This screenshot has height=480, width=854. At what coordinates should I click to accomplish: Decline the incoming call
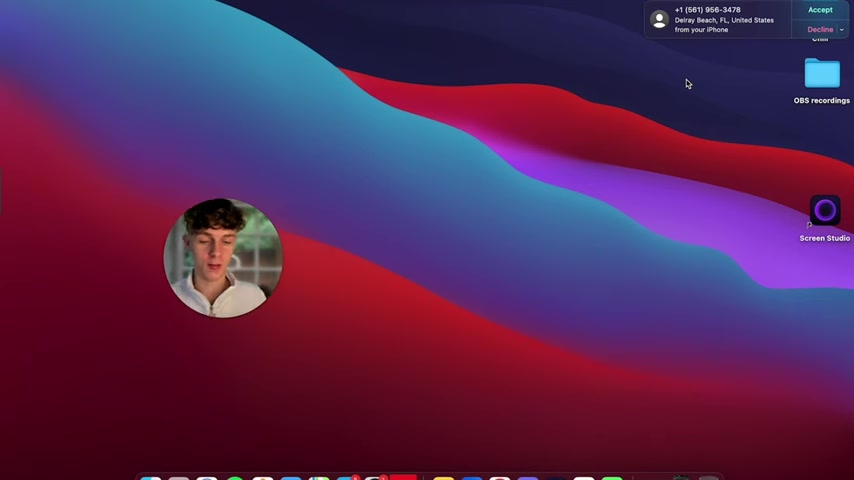tap(820, 29)
